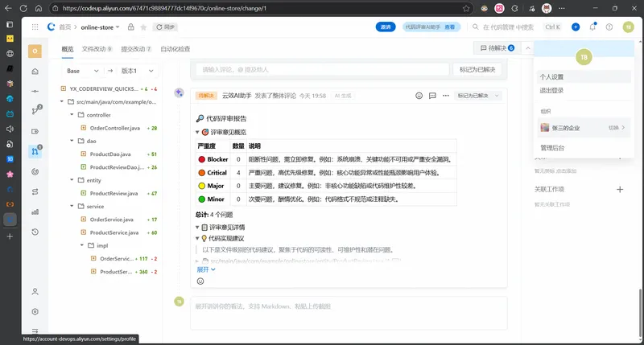Image resolution: width=644 pixels, height=345 pixels.
Task: Open the 版本1 target version dropdown
Action: pyautogui.click(x=137, y=71)
